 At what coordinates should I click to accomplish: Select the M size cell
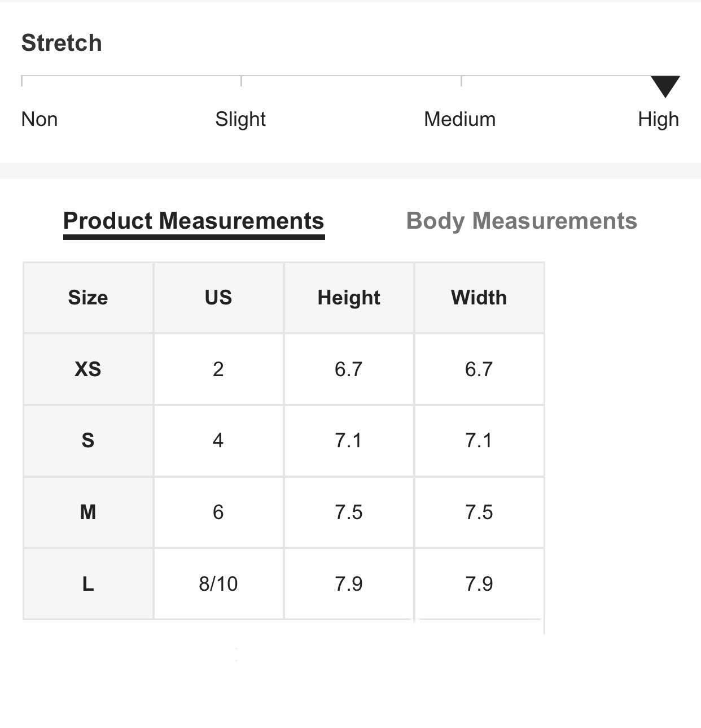88,512
